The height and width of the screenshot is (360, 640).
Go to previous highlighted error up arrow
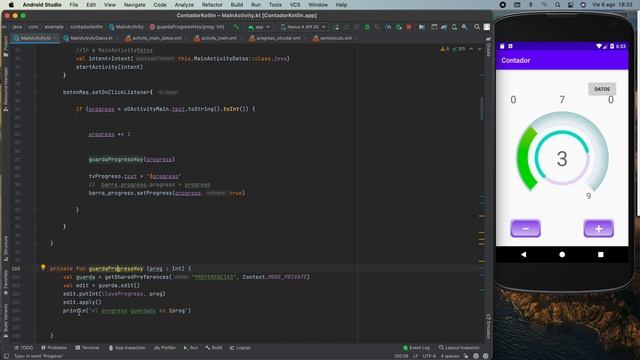[x=471, y=49]
